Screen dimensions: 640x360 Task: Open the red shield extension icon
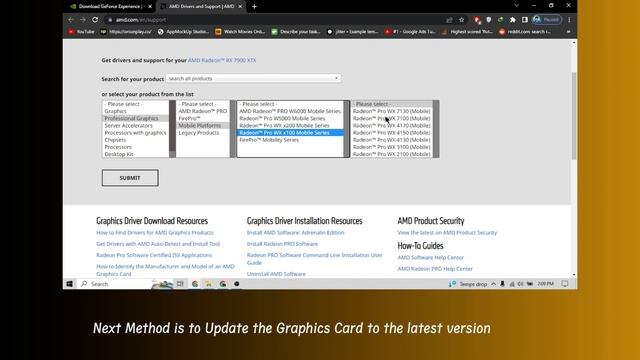tap(477, 20)
